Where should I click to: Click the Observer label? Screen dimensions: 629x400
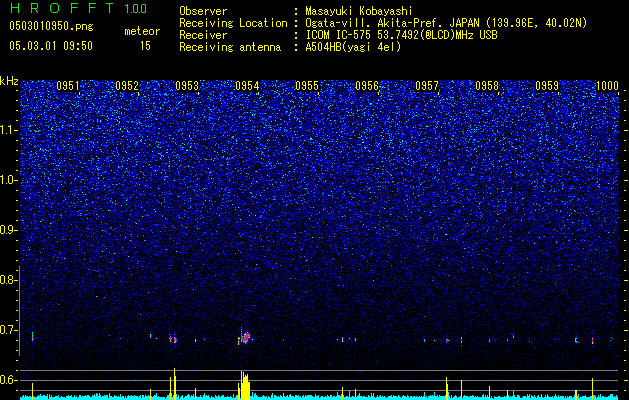click(x=203, y=11)
